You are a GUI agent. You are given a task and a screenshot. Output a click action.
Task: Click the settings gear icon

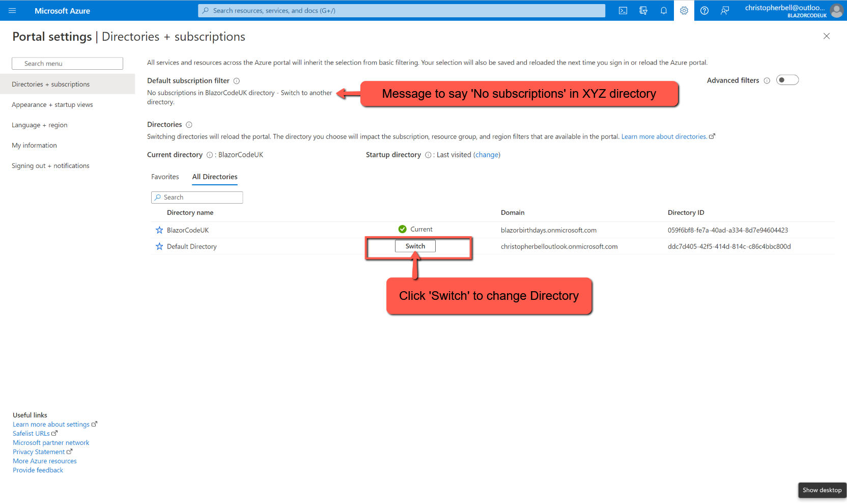pyautogui.click(x=684, y=10)
